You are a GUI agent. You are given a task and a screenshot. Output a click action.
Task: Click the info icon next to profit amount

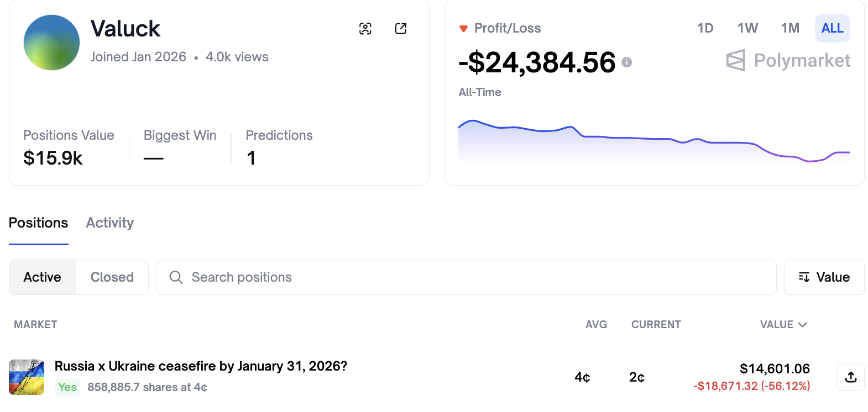click(x=626, y=62)
